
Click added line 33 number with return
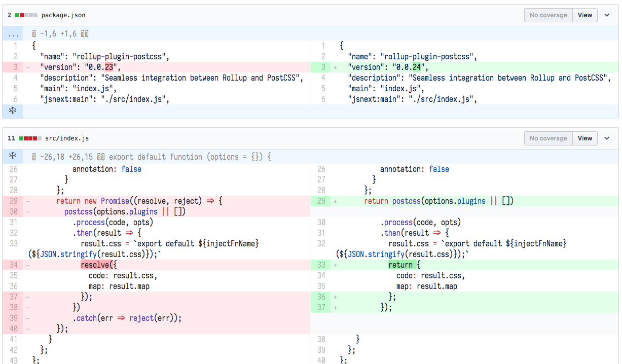pyautogui.click(x=321, y=265)
